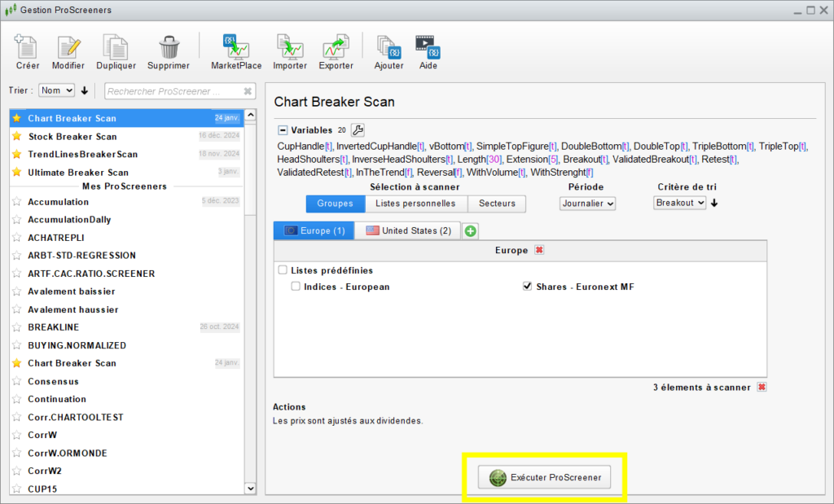Select Corr.CHARTOOLTEST screener

[x=126, y=418]
